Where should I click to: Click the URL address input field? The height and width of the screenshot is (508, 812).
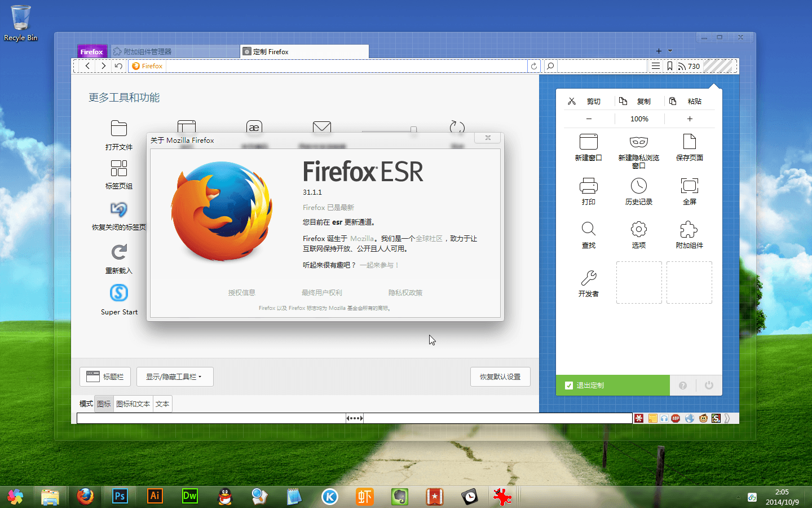pos(346,66)
